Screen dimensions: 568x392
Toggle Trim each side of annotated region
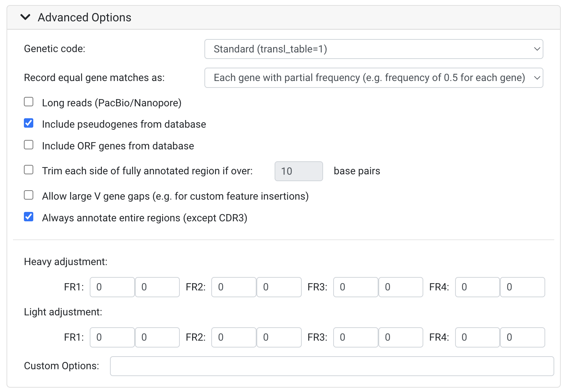(29, 170)
